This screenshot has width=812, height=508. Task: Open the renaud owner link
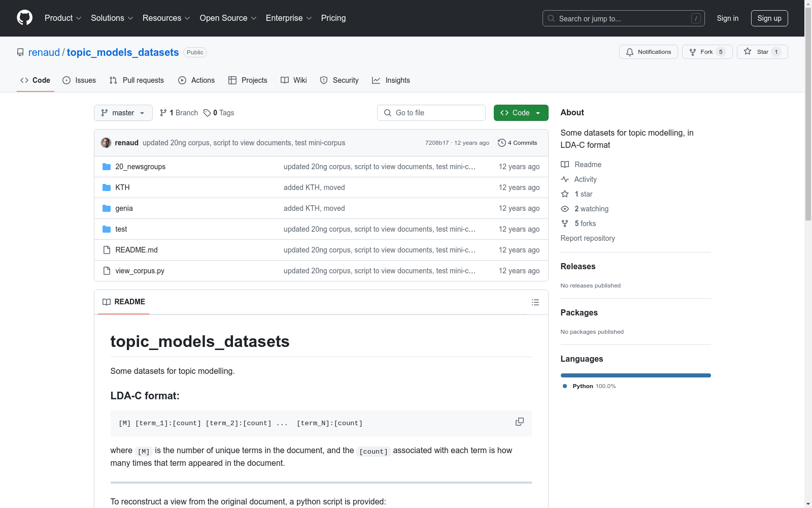44,52
